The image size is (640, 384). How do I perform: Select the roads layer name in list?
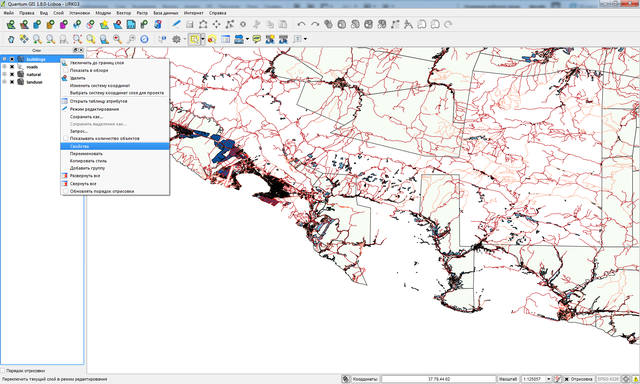(x=32, y=67)
